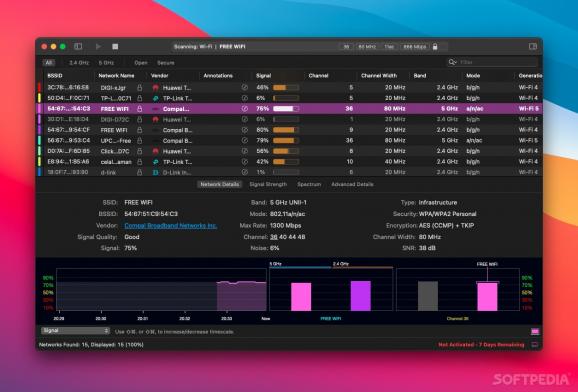Click the lock icon on UPC...-Free row
The width and height of the screenshot is (578, 392).
(140, 141)
